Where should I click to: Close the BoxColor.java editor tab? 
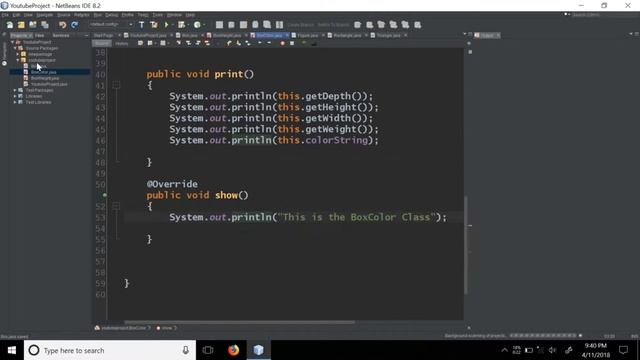287,36
